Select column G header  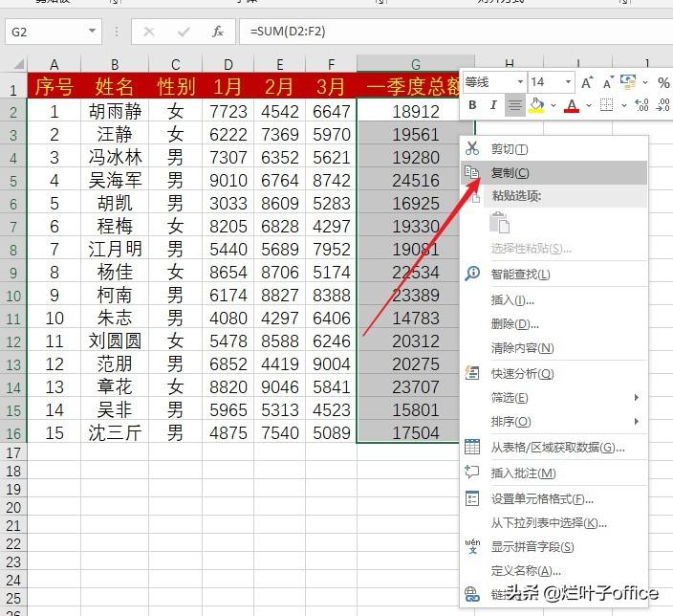pyautogui.click(x=416, y=64)
